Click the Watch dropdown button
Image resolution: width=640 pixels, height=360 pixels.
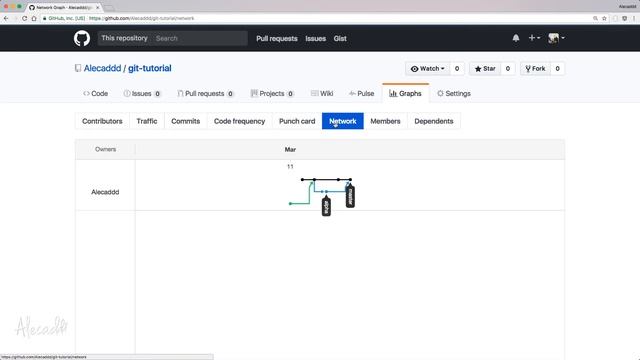(x=427, y=69)
